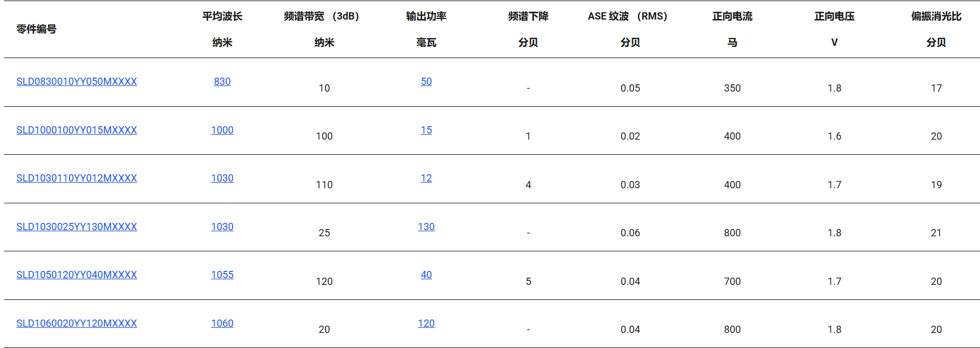
Task: Click the 输出功率 column header
Action: (426, 16)
